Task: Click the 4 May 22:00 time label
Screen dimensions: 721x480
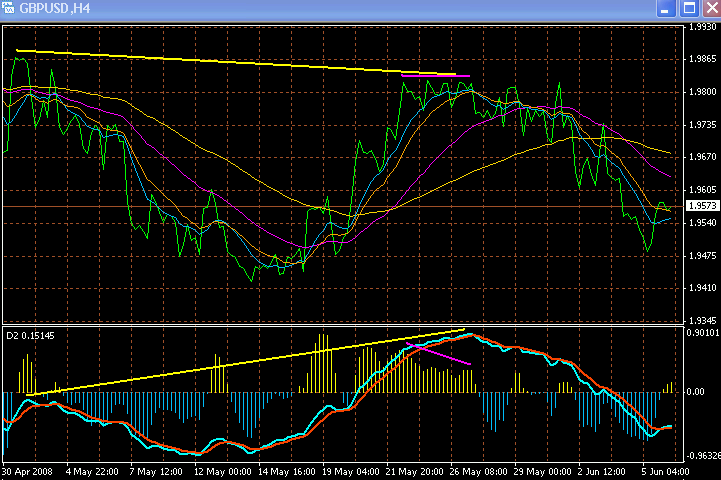Action: click(92, 472)
